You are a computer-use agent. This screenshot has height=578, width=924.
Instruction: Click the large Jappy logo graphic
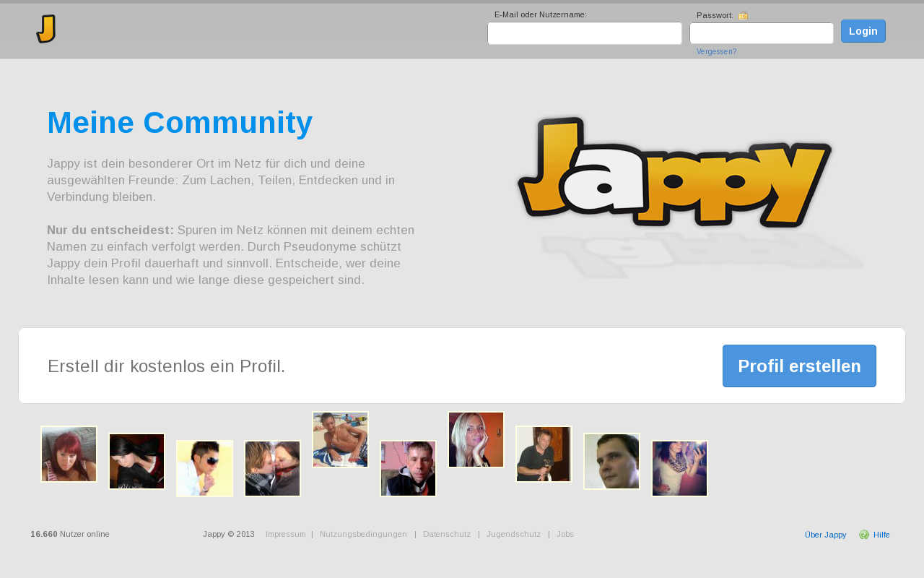coord(675,172)
